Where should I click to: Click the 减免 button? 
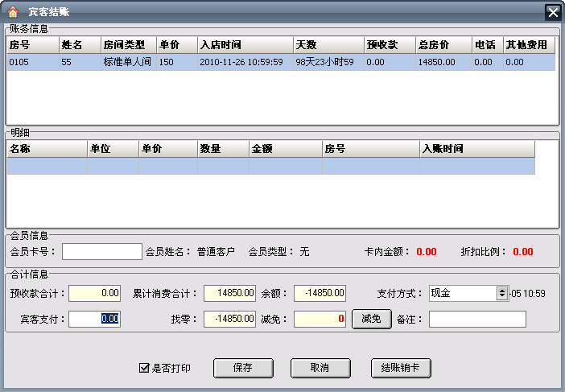(x=372, y=319)
